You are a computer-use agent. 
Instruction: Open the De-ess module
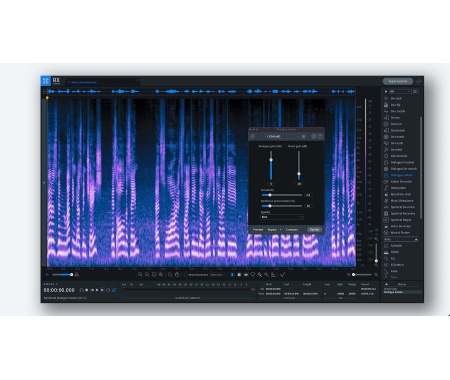[395, 117]
